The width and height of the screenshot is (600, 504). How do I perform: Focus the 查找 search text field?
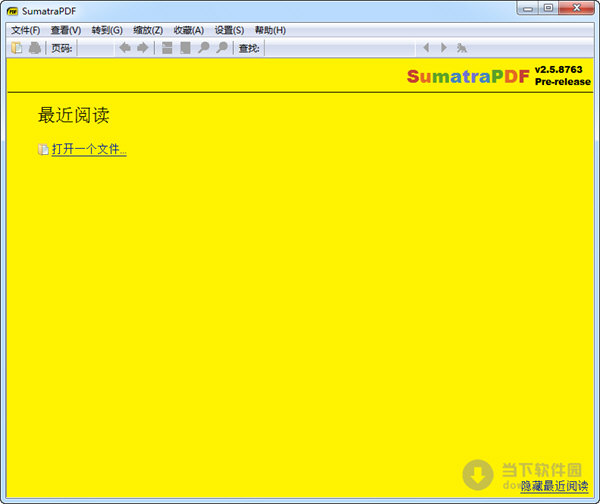340,48
